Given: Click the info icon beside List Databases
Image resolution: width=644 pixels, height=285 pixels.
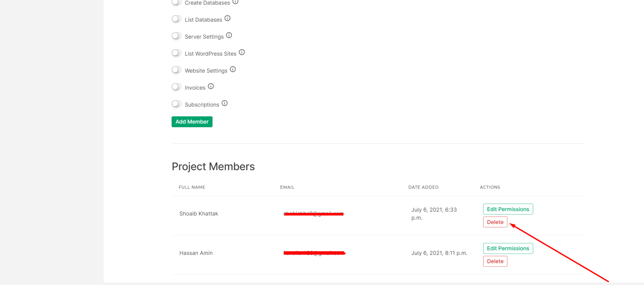Looking at the screenshot, I should pyautogui.click(x=228, y=18).
